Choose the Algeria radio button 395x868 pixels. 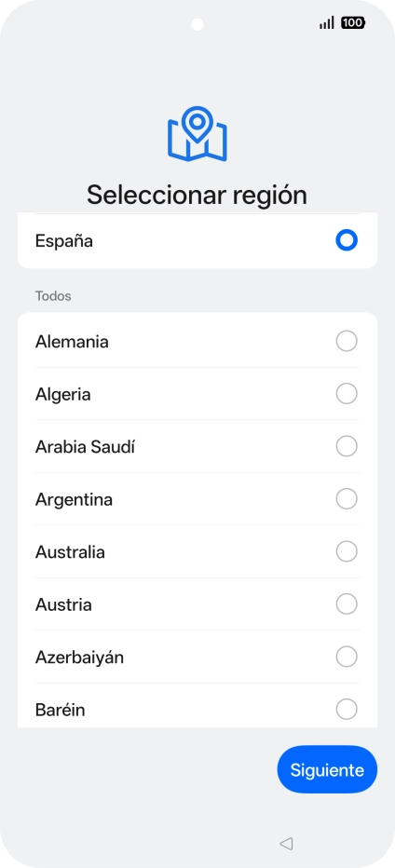click(347, 394)
